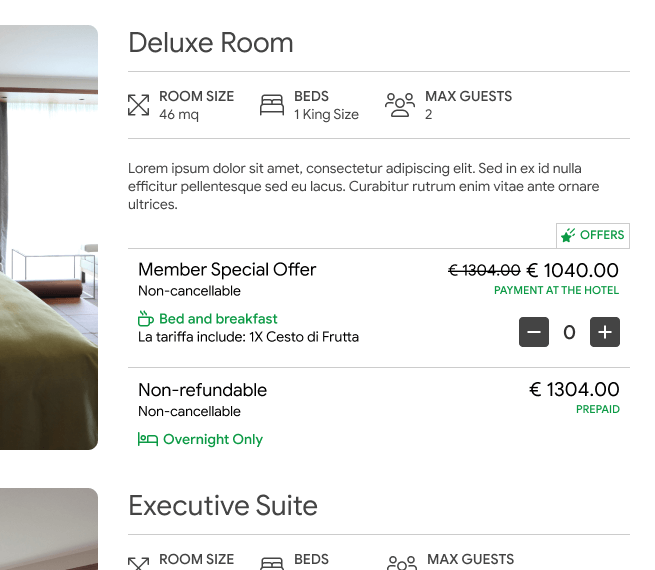Open the Executive Suite photo thumbnail
Screen dimensions: 655x570
click(x=48, y=530)
